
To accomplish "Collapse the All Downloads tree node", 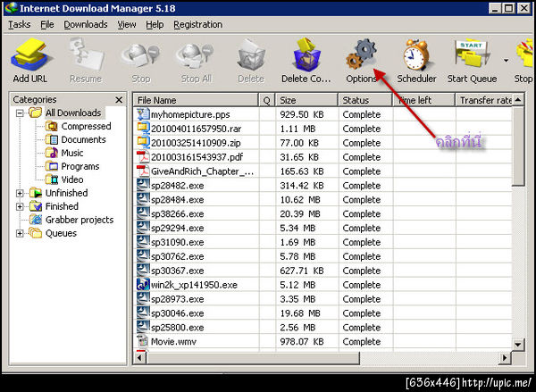I will click(20, 113).
